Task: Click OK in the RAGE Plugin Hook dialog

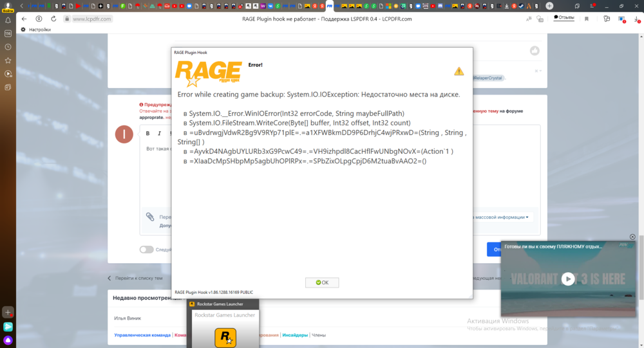Action: point(322,282)
